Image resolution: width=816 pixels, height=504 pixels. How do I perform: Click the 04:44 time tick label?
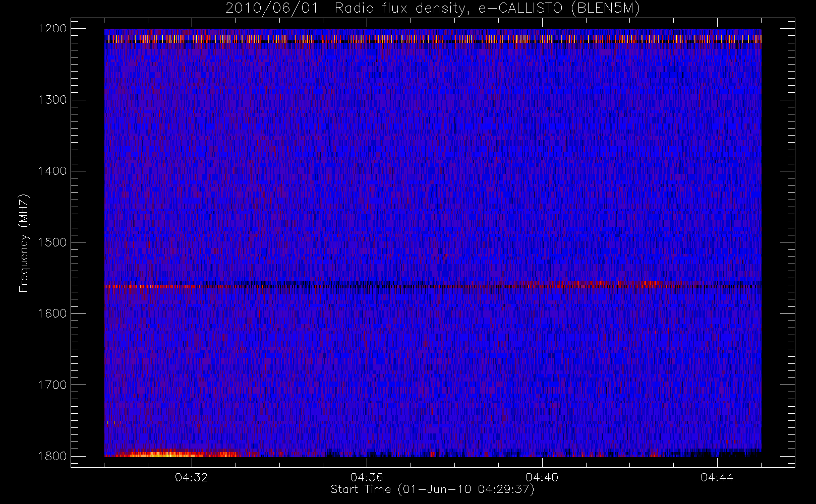pos(717,477)
